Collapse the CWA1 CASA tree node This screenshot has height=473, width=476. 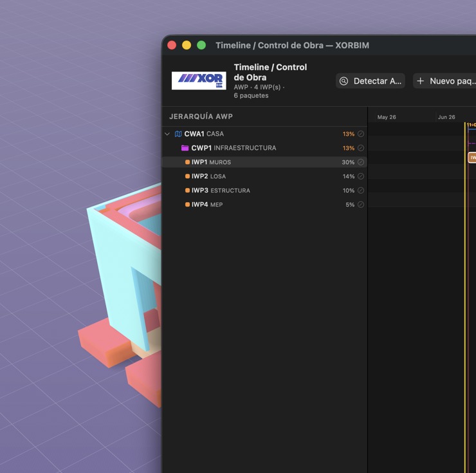point(167,134)
